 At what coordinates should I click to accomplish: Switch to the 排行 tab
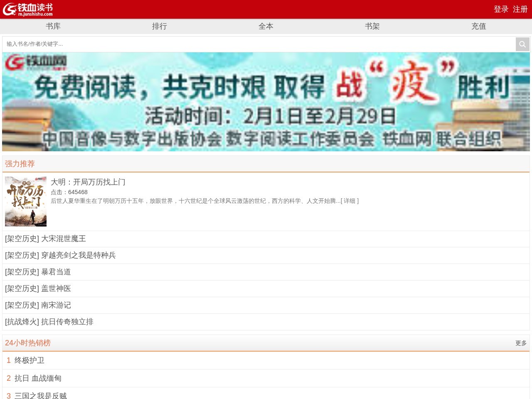160,26
